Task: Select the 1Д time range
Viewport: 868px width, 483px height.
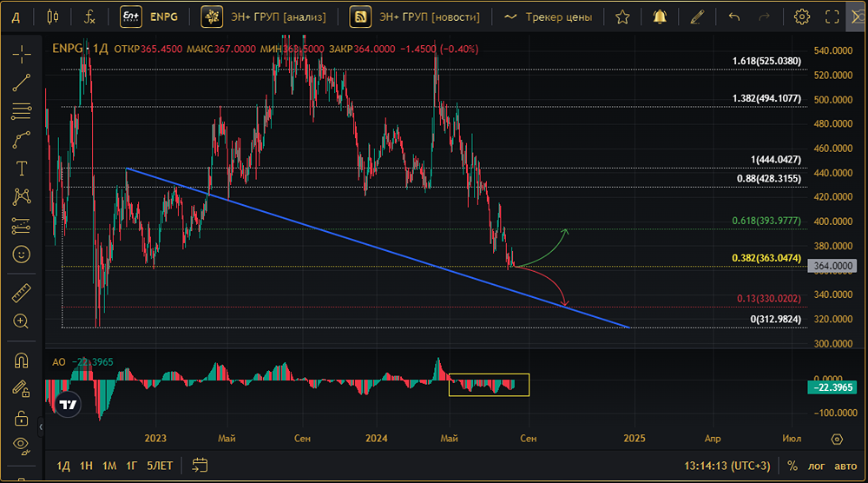Action: coord(63,466)
